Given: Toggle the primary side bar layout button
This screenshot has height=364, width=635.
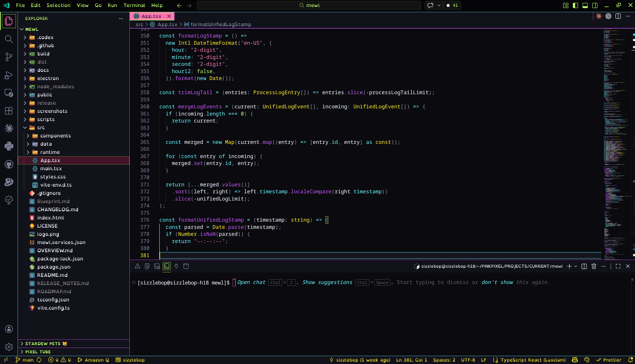Looking at the screenshot, I should click(x=575, y=5).
